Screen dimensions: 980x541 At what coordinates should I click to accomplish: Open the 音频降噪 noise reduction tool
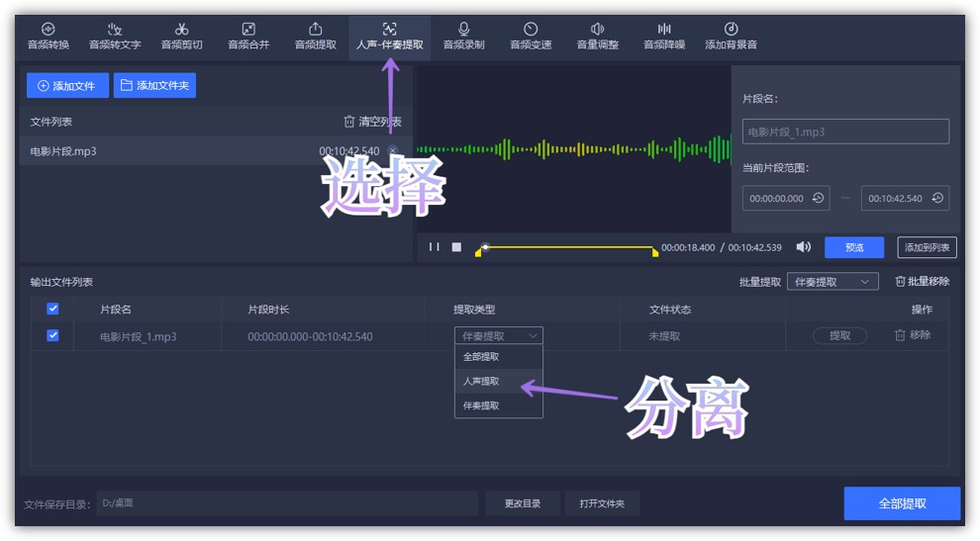tap(664, 37)
